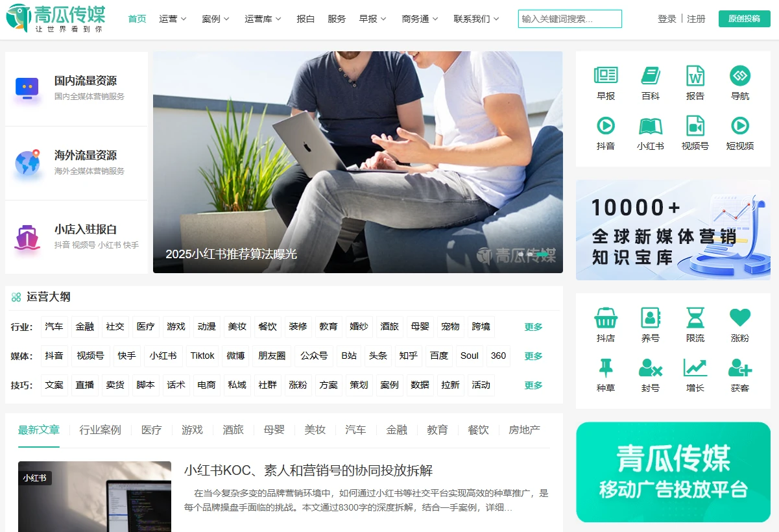Click the 涨粉 heart icon
Viewport: 779px width, 532px height.
tap(740, 318)
